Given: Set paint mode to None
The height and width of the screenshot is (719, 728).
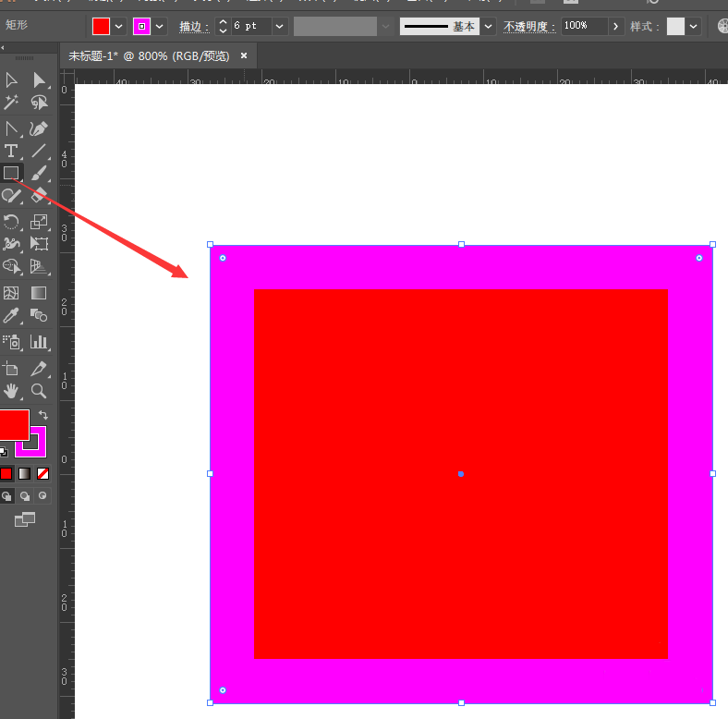Looking at the screenshot, I should [x=42, y=473].
